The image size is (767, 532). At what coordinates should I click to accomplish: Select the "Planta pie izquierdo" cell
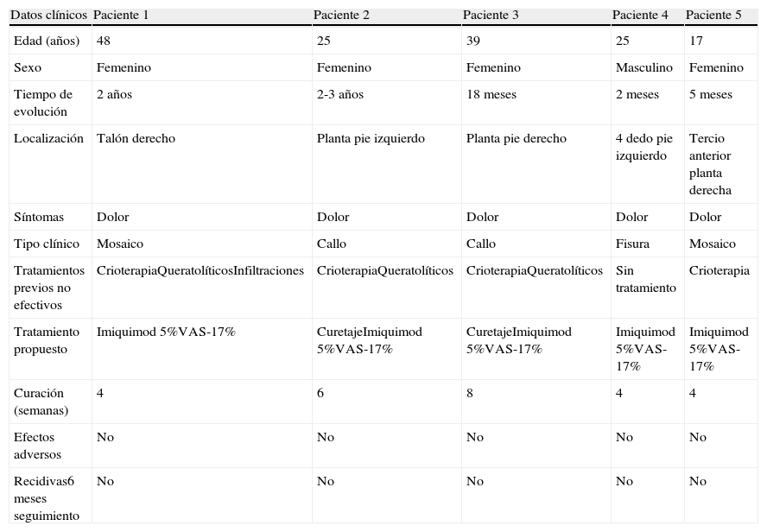[371, 138]
